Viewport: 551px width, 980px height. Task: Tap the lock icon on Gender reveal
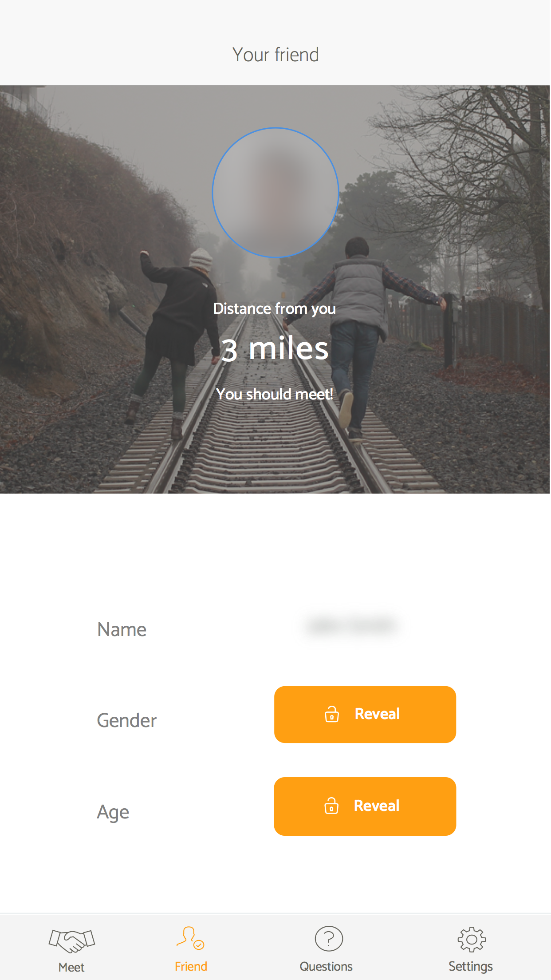point(332,714)
